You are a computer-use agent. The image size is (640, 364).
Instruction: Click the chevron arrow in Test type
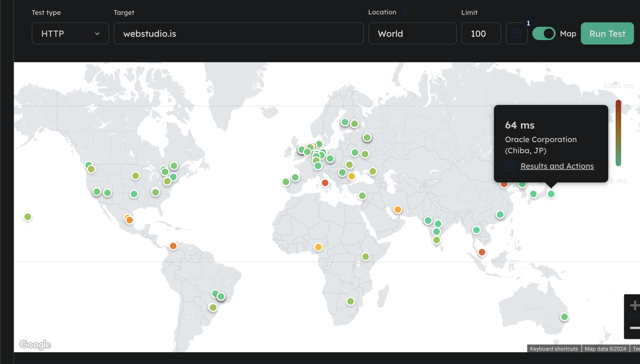(97, 33)
